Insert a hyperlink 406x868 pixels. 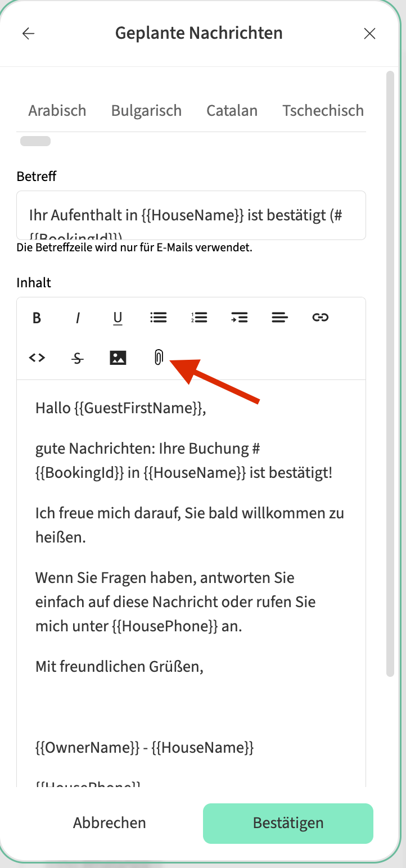pyautogui.click(x=320, y=318)
